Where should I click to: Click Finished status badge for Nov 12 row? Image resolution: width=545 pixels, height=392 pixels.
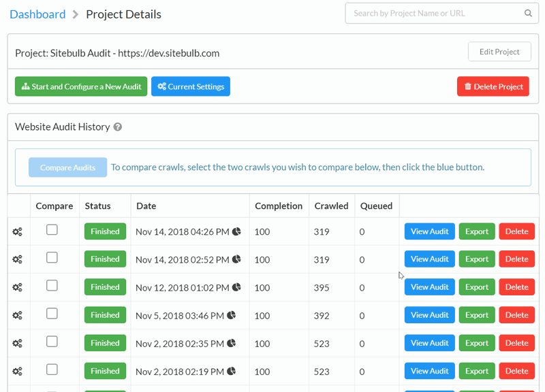click(x=106, y=287)
